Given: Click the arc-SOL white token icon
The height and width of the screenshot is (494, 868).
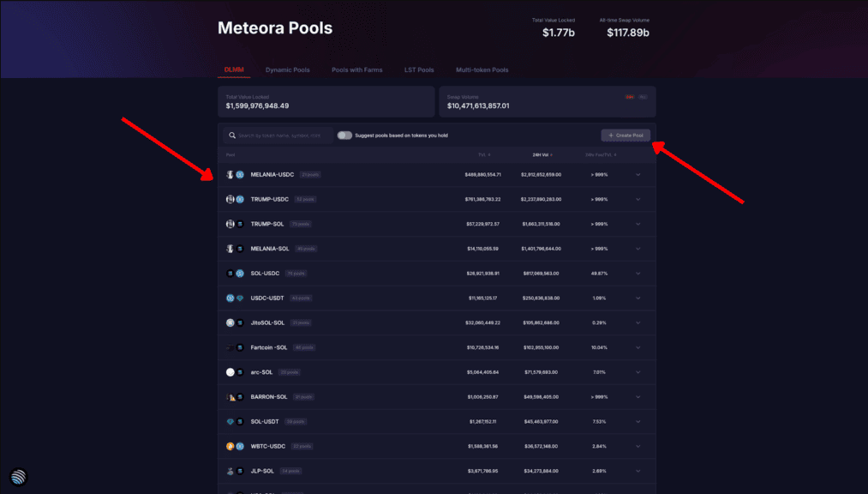Looking at the screenshot, I should [x=230, y=372].
